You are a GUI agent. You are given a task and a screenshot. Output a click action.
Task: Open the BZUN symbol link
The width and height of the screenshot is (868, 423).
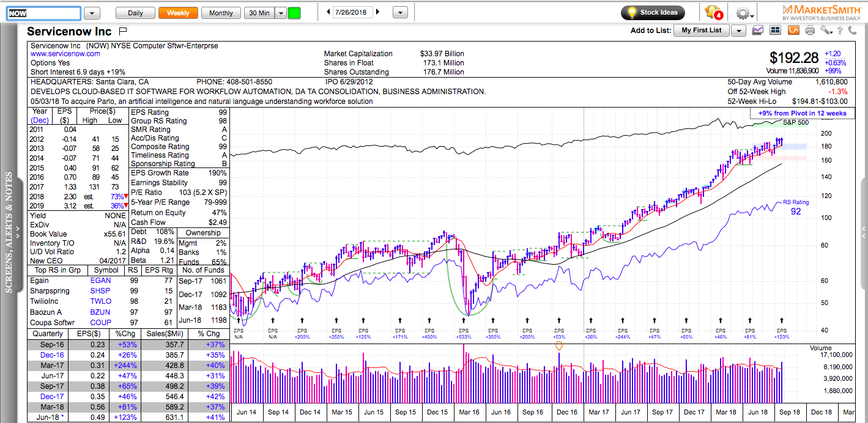(101, 312)
